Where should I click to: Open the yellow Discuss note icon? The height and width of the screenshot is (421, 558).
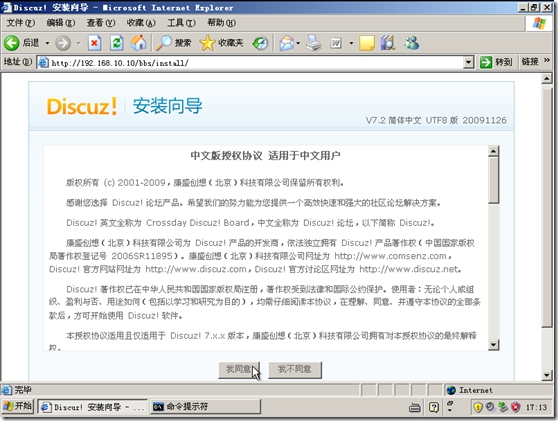point(367,43)
